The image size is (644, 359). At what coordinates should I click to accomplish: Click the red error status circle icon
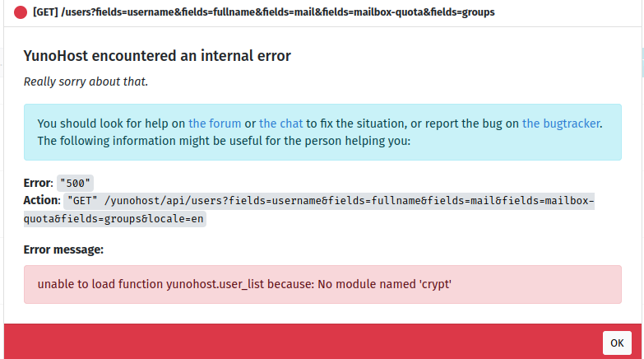point(21,13)
